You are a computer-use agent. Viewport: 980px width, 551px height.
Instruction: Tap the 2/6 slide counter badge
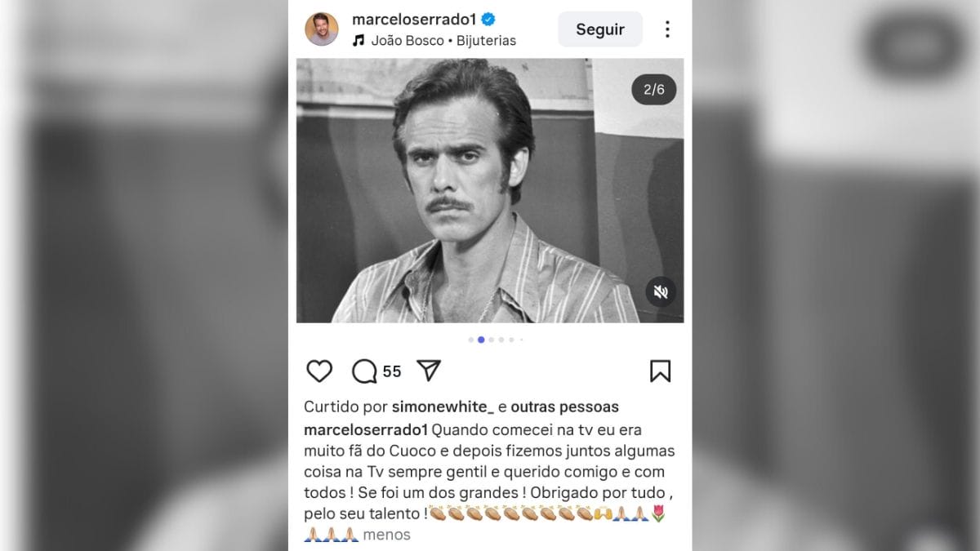[654, 90]
